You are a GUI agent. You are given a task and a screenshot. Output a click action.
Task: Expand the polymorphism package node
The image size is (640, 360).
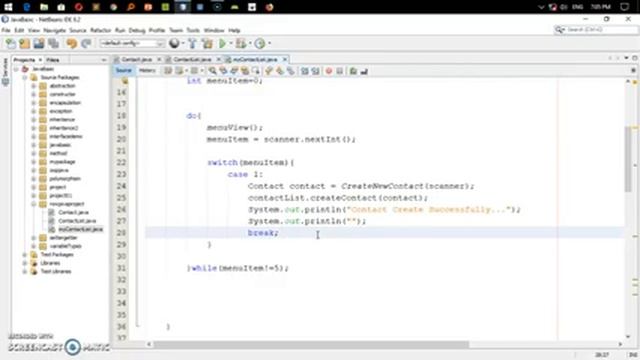pyautogui.click(x=34, y=178)
